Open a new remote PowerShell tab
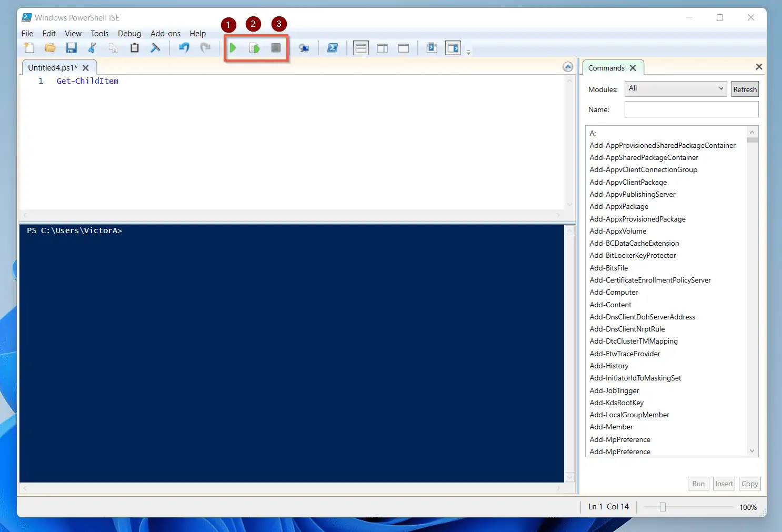Screen dimensions: 782x532 (x=304, y=48)
